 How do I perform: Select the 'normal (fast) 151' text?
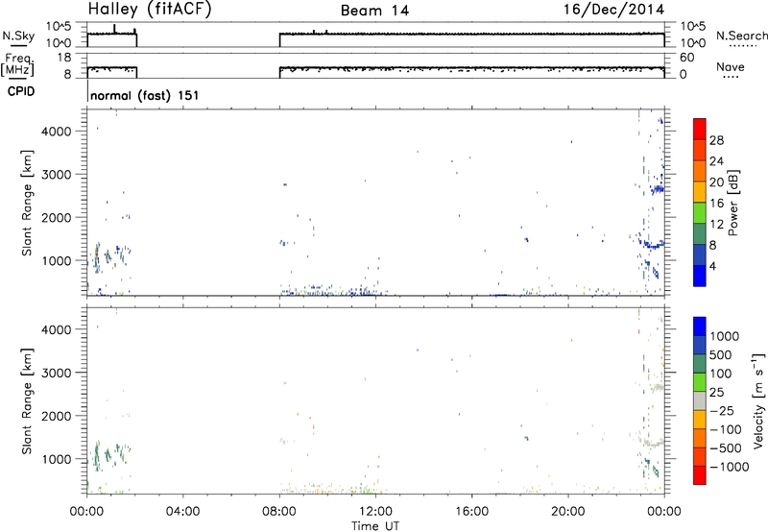[145, 95]
